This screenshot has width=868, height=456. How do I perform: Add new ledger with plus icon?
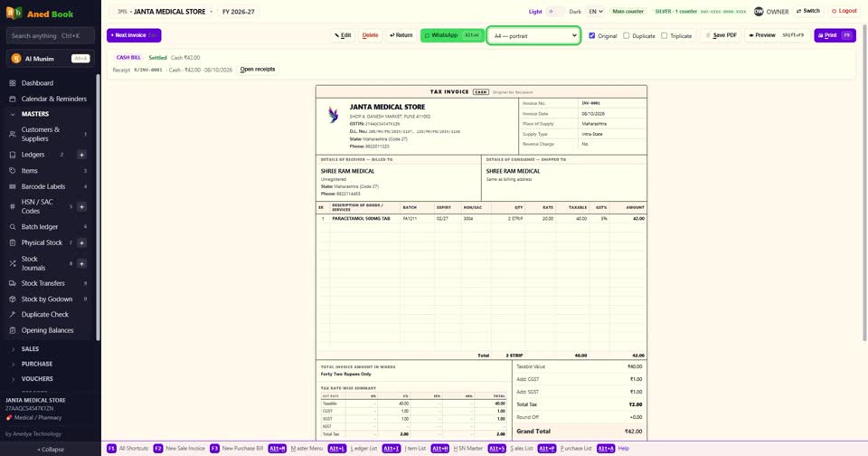pyautogui.click(x=81, y=155)
